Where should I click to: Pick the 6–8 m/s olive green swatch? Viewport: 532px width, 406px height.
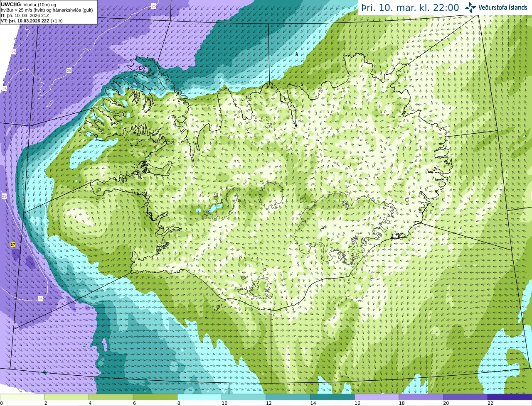(155, 397)
